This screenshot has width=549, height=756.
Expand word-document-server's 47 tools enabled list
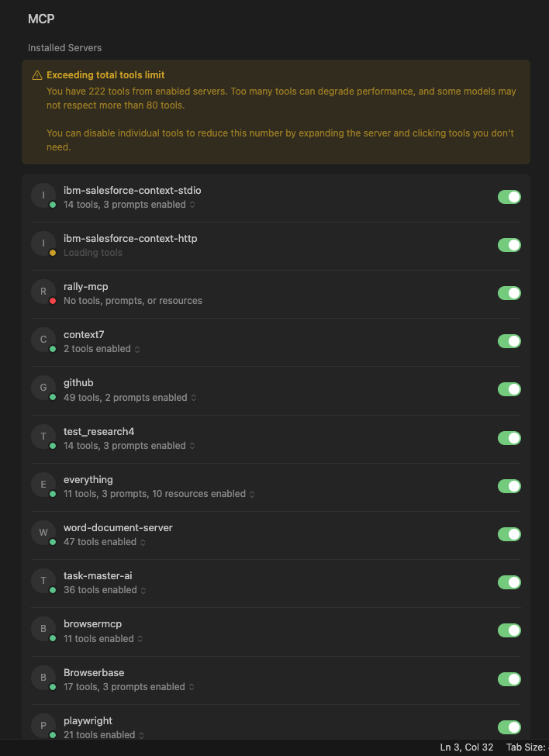(x=143, y=542)
